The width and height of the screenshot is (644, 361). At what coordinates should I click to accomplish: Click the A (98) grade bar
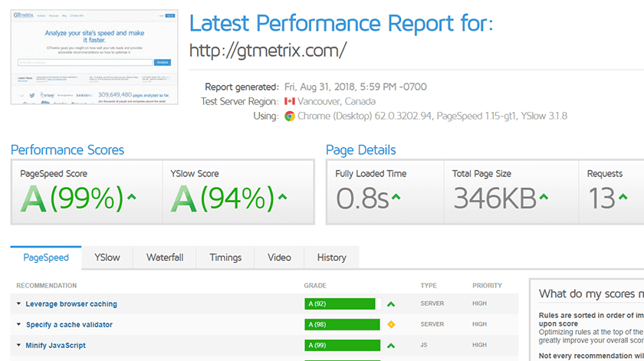pos(342,324)
